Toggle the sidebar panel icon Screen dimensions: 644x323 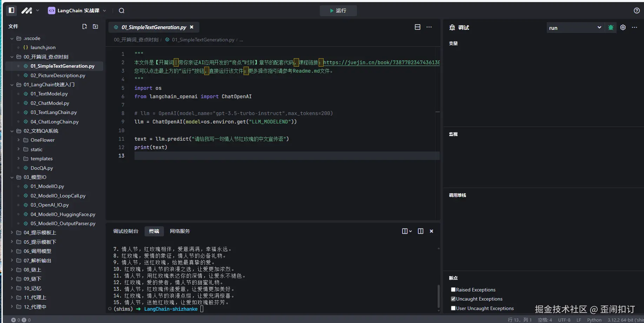[x=11, y=11]
